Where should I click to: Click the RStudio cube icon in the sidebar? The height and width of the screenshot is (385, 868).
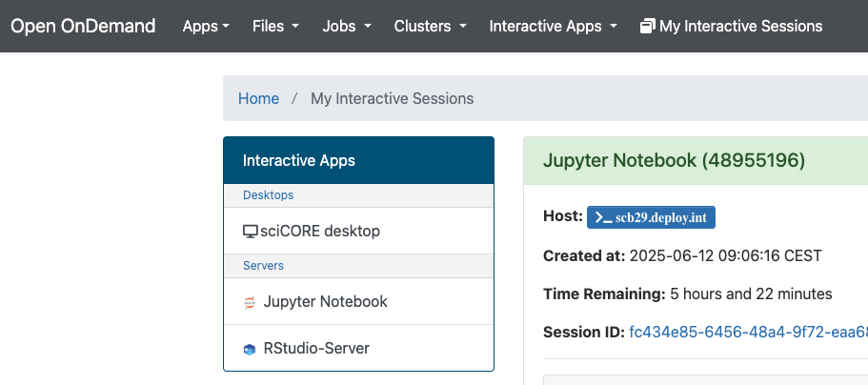click(250, 349)
